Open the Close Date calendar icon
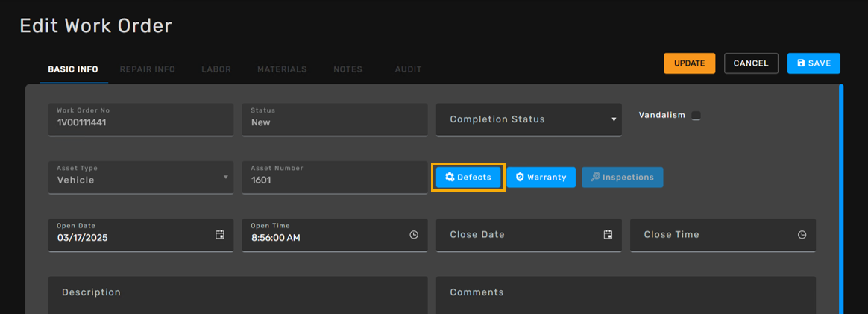The height and width of the screenshot is (314, 868). 608,235
